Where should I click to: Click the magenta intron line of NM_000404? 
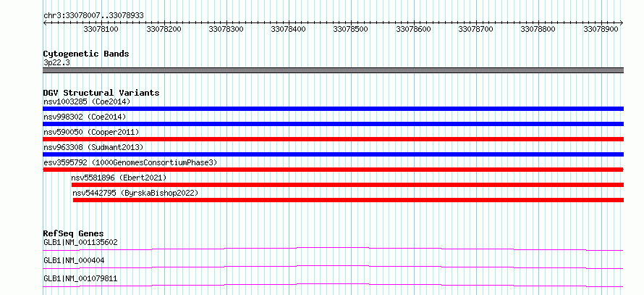point(333,267)
